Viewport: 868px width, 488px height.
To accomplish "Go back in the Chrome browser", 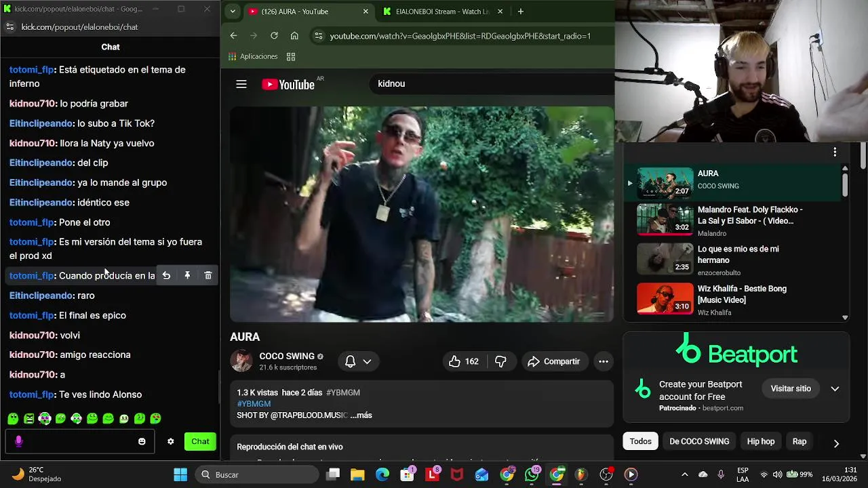I will coord(233,36).
